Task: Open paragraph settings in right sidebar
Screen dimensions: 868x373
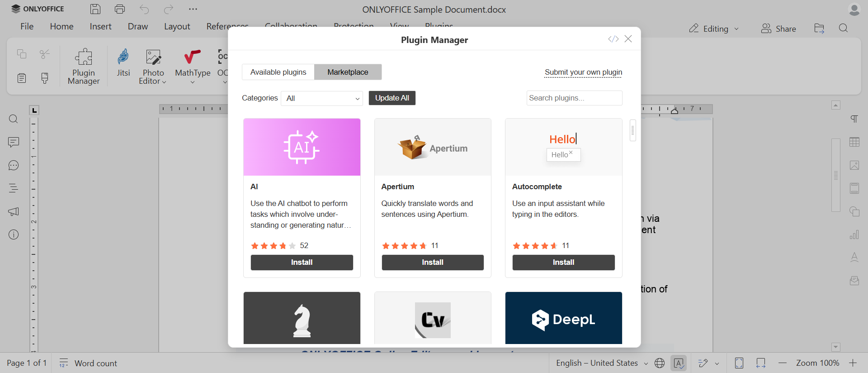Action: point(854,119)
